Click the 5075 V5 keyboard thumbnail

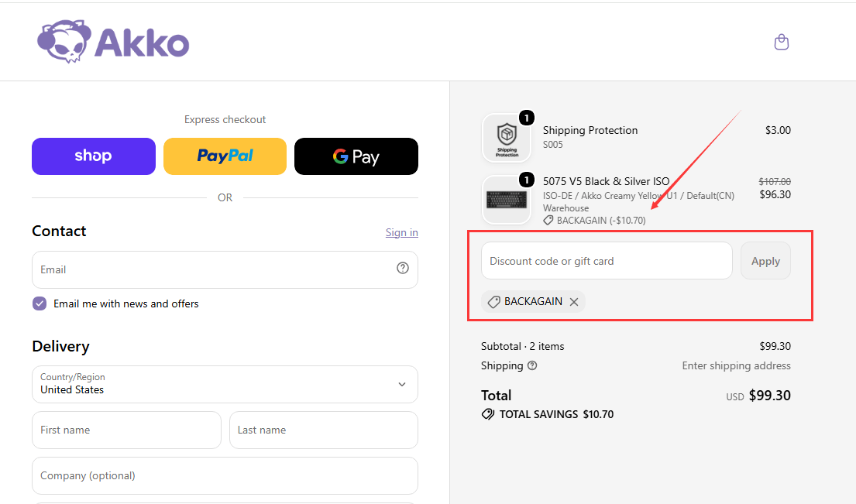(507, 200)
